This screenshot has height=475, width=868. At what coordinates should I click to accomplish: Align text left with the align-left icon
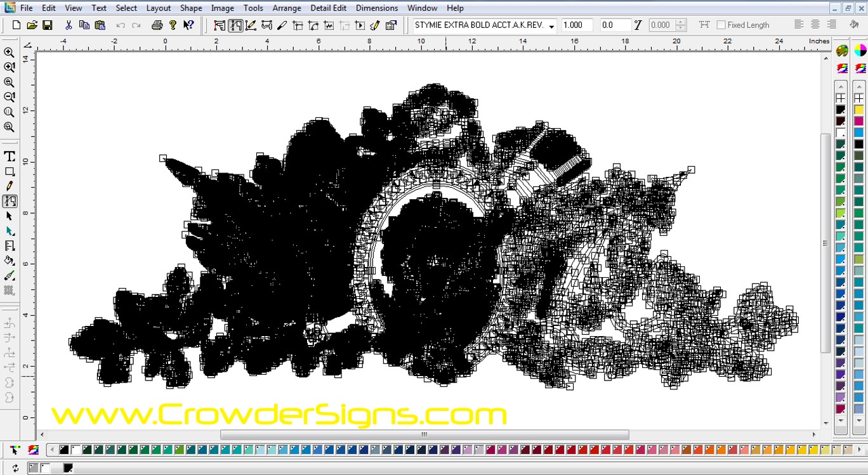point(799,25)
